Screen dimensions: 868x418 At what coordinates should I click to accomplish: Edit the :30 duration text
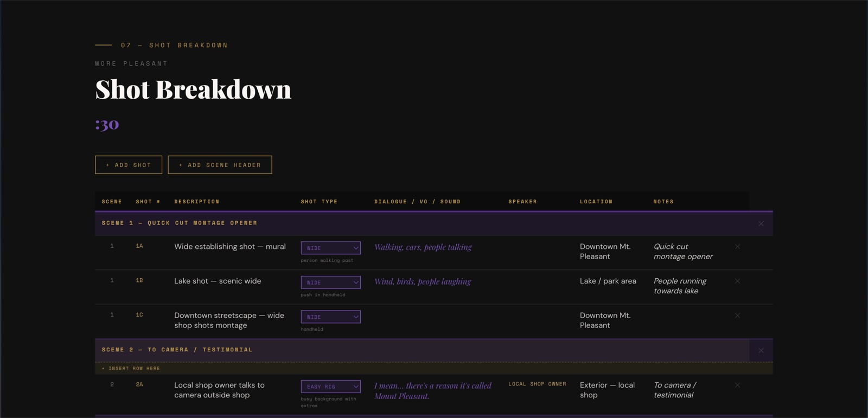(x=107, y=124)
